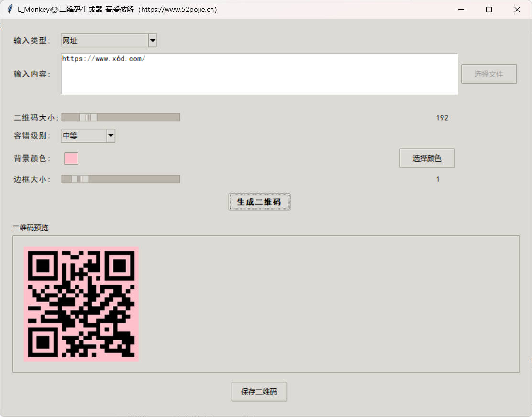The width and height of the screenshot is (532, 417).
Task: Click the 二维码大小 slider handle
Action: [x=88, y=118]
